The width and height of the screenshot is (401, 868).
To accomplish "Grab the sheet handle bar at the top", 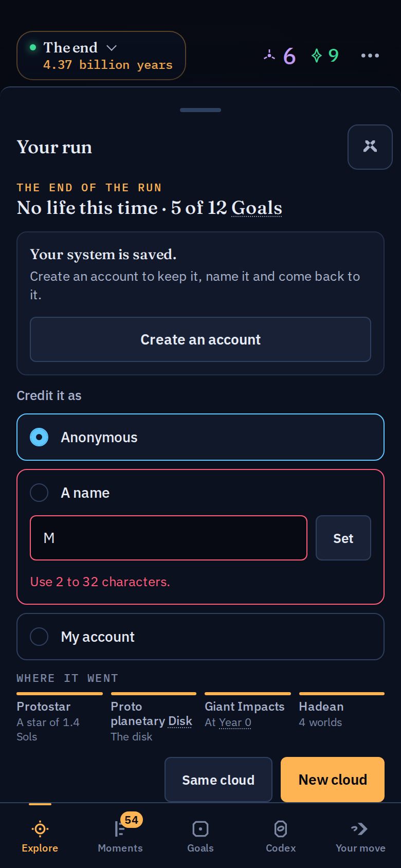I will point(200,110).
